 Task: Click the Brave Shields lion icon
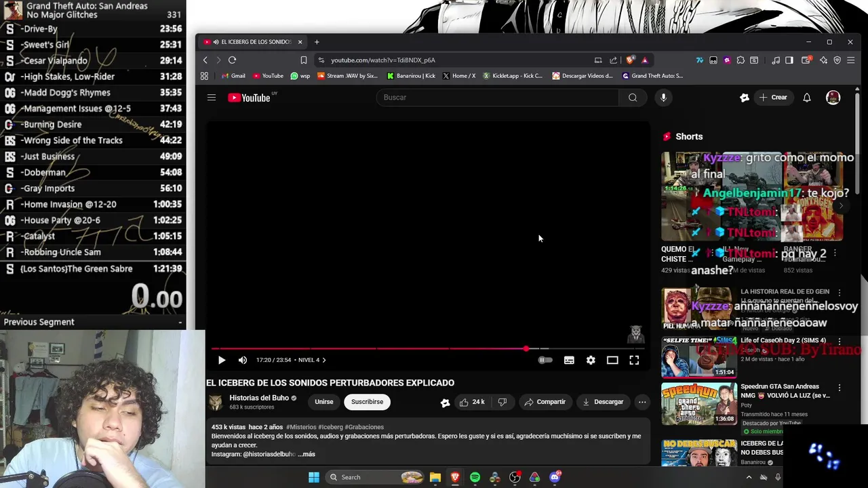(x=631, y=60)
